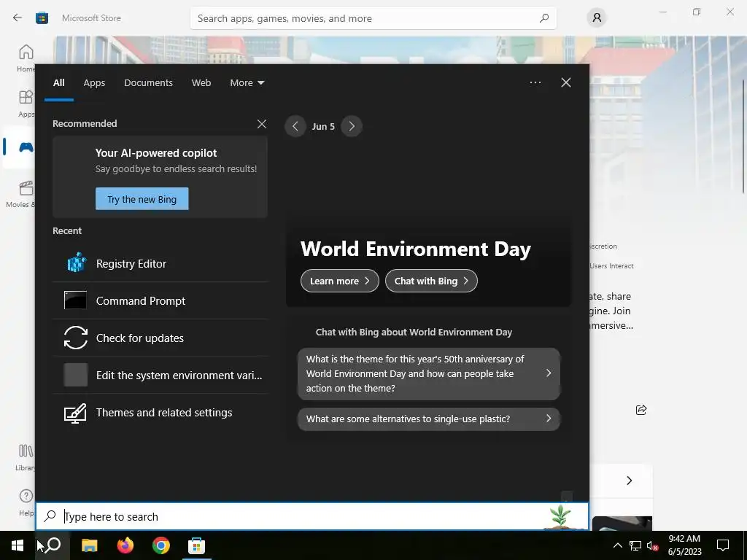
Task: Switch to the Apps search tab
Action: pos(94,83)
